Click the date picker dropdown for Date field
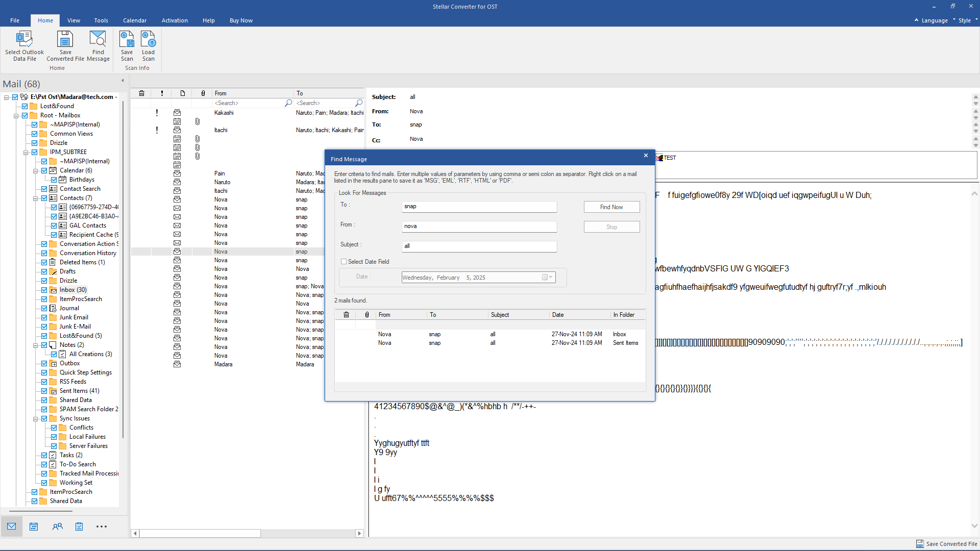The height and width of the screenshot is (551, 980). [551, 277]
